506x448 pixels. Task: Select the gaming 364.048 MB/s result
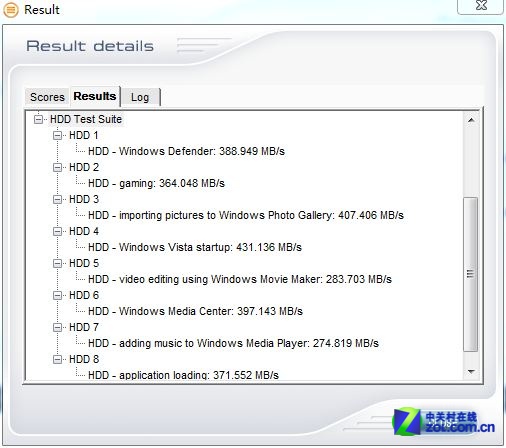[156, 183]
